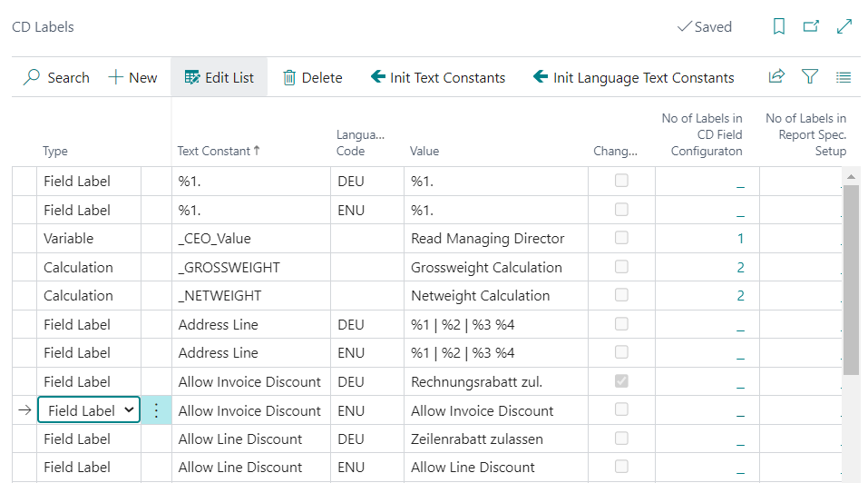Open the filter pane funnel icon
This screenshot has width=868, height=483.
[x=810, y=76]
